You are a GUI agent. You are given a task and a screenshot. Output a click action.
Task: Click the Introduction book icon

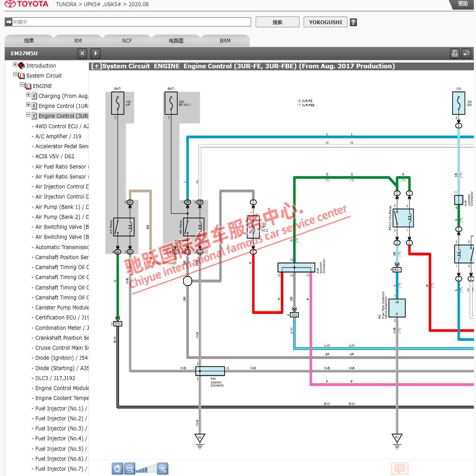(21, 65)
